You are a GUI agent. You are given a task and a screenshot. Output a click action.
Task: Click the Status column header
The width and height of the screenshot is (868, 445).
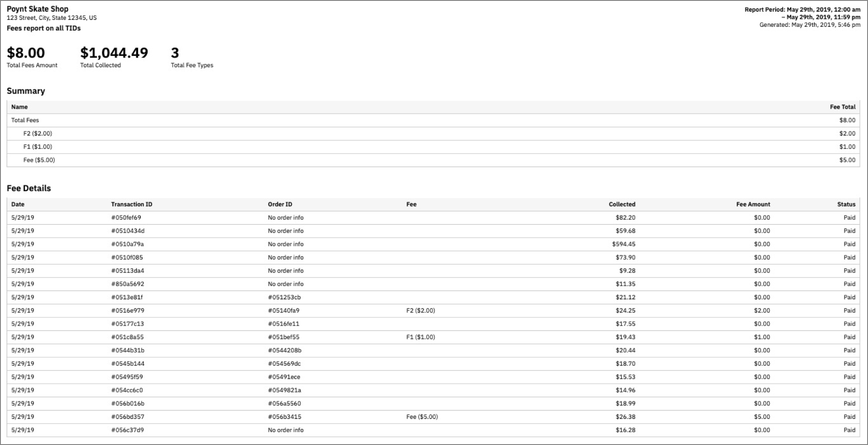click(x=846, y=205)
